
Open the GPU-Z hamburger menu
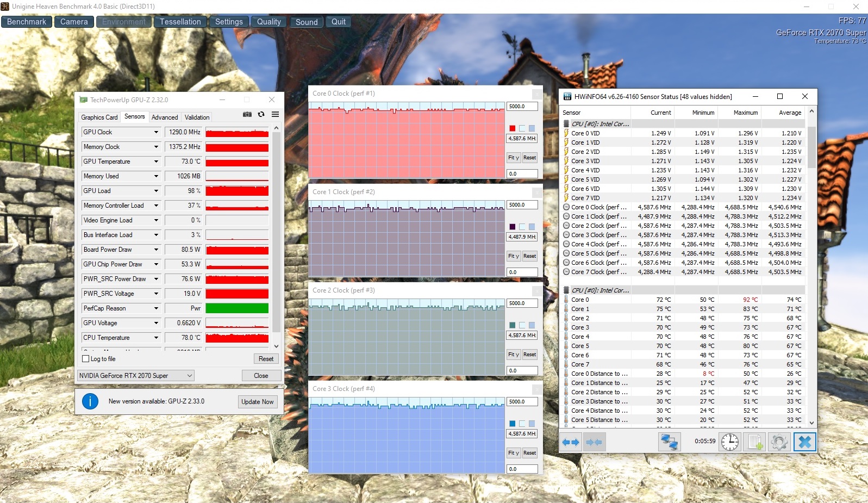[x=276, y=114]
